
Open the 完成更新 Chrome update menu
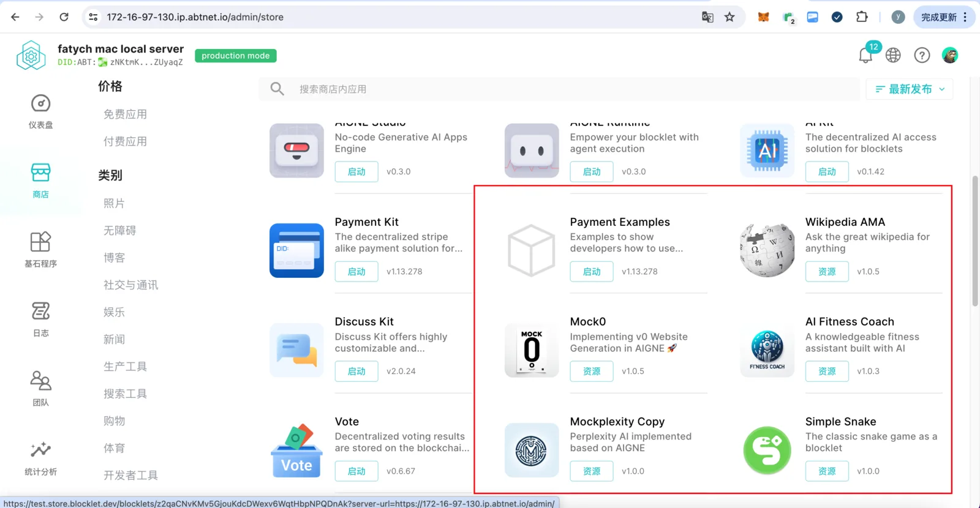point(944,17)
